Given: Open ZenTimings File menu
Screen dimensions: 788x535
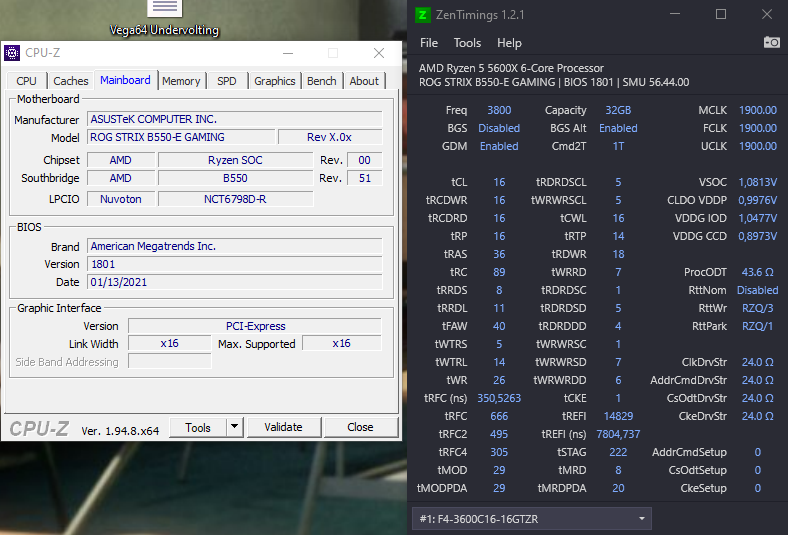Looking at the screenshot, I should pos(429,43).
